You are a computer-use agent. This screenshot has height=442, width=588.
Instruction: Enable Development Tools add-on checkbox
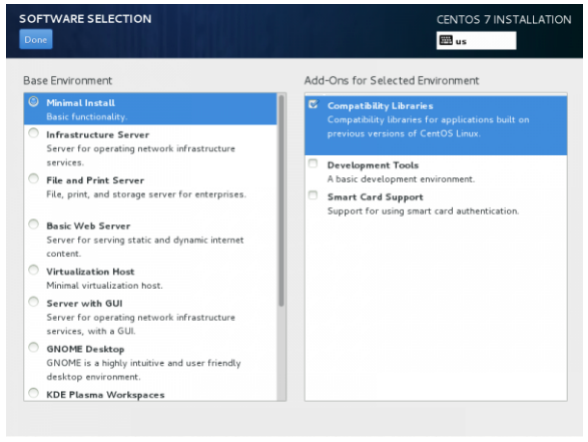[x=313, y=164]
